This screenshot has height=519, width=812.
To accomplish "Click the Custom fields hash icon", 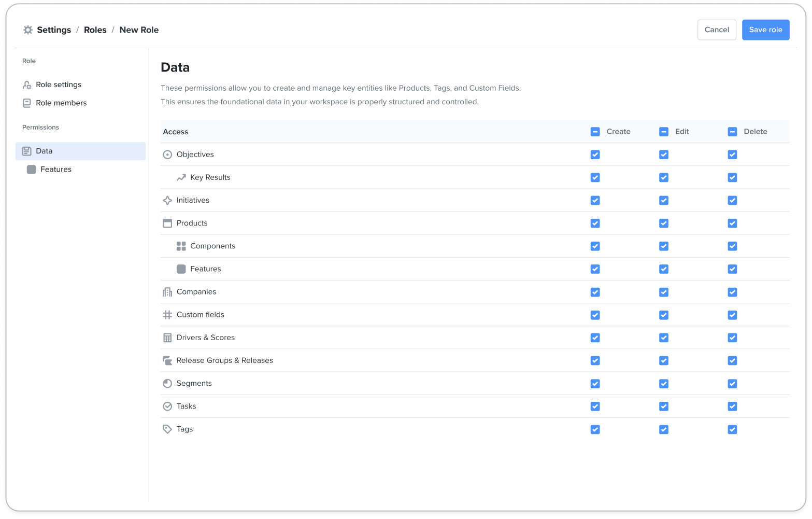I will 167,315.
